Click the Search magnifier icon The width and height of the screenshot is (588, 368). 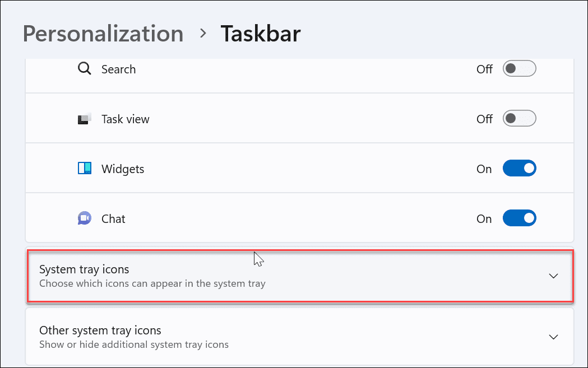(84, 69)
